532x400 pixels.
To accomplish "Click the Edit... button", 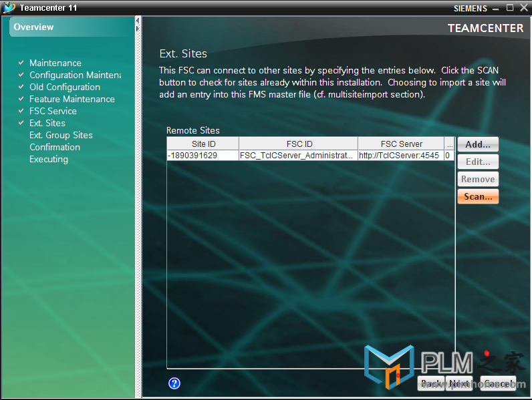I will tap(478, 162).
